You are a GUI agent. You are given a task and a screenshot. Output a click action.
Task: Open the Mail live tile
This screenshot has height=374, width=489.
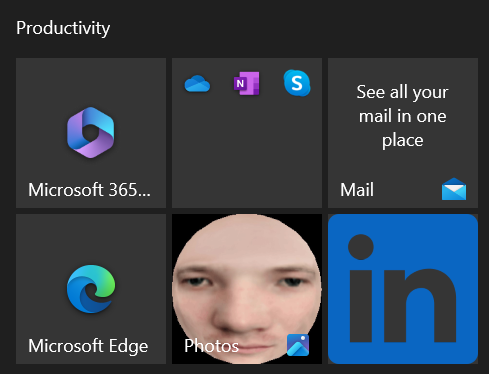pos(403,133)
